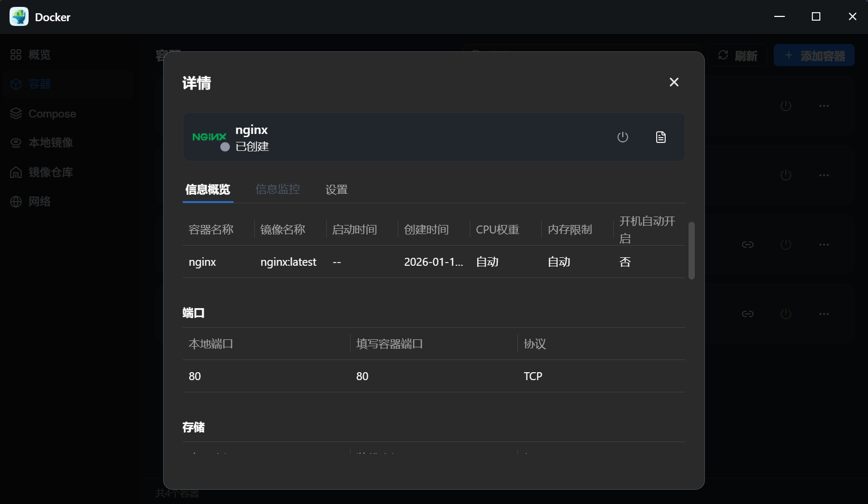Click the third container row's link icon
868x504 pixels.
[748, 245]
